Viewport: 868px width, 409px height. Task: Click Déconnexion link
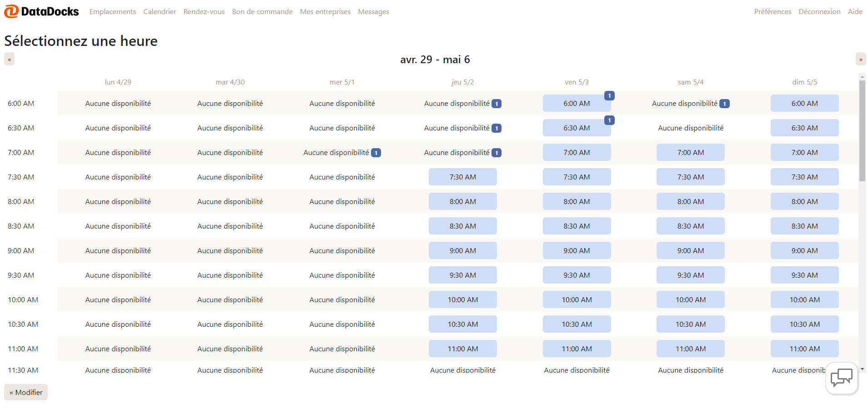819,11
